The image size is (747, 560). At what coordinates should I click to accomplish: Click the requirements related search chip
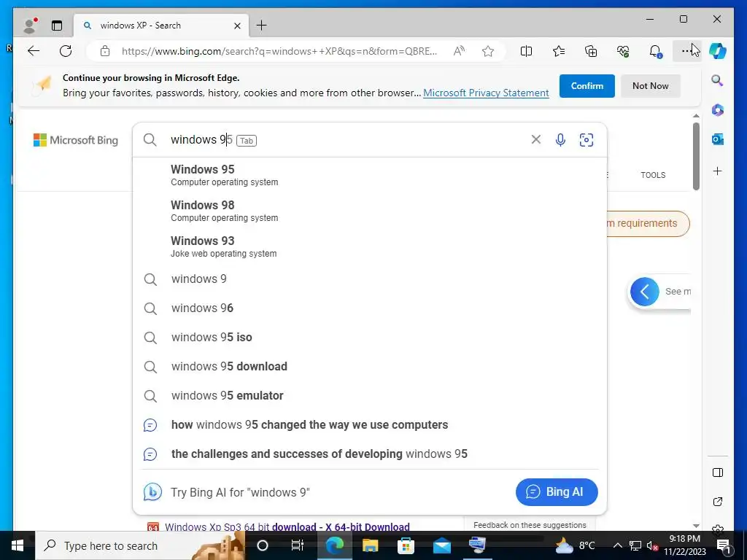[x=648, y=224]
